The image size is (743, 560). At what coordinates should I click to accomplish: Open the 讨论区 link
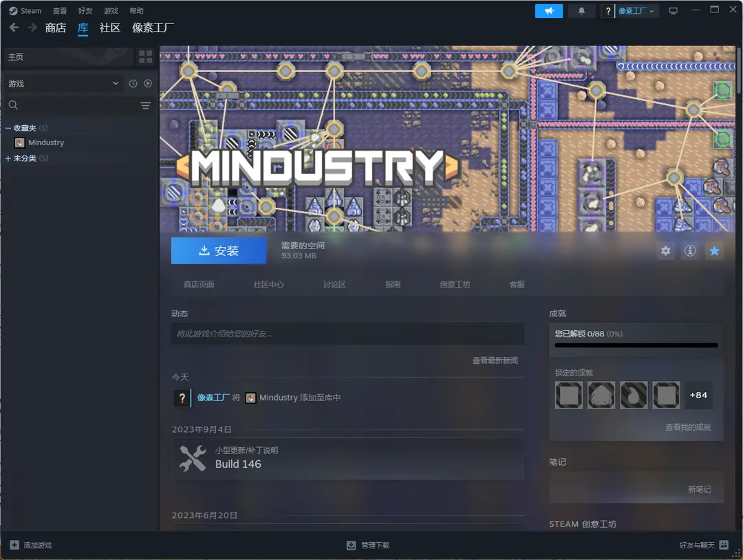pos(334,284)
